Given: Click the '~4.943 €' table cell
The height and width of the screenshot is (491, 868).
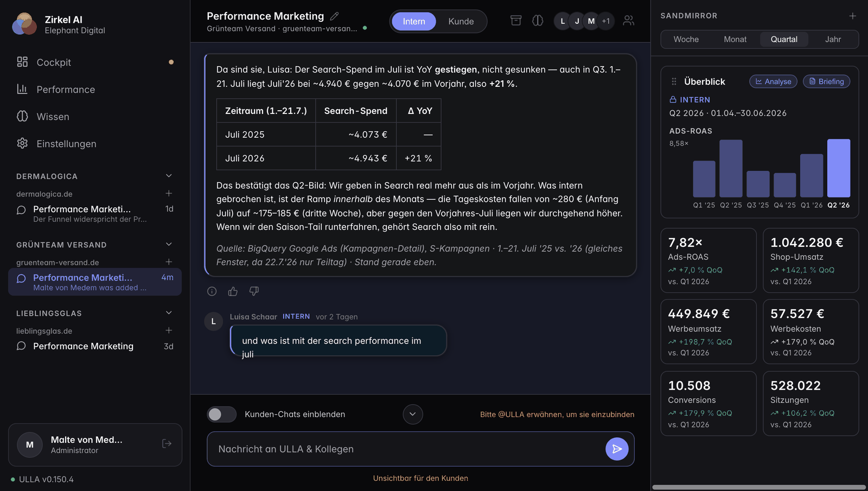Looking at the screenshot, I should (x=356, y=158).
